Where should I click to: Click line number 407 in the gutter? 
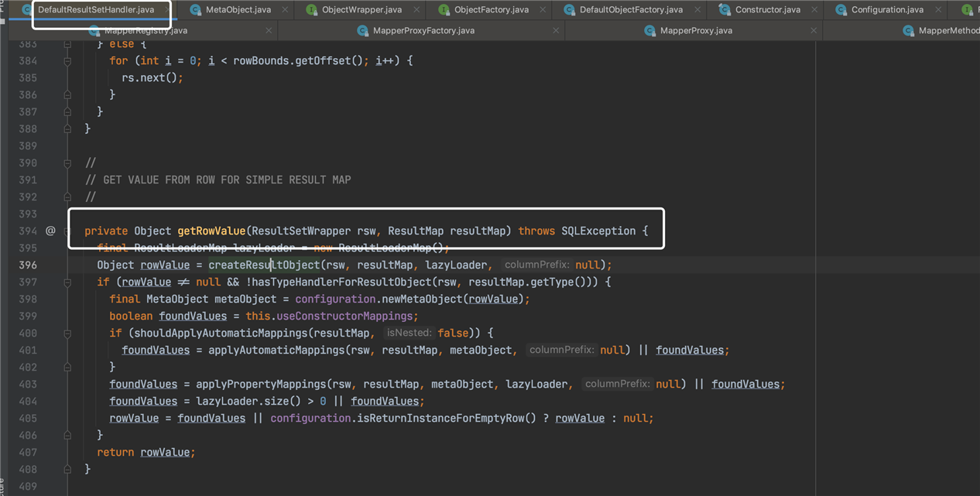coord(28,452)
